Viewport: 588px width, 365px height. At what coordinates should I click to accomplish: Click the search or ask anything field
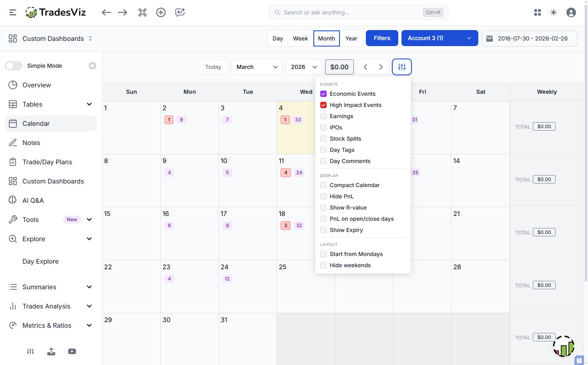[x=352, y=12]
